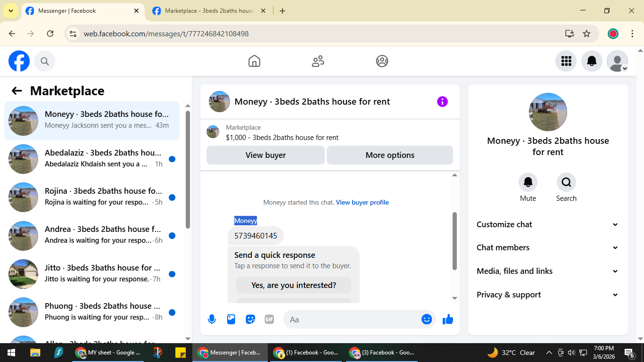This screenshot has height=362, width=644.
Task: Open the tab search dropdown arrow
Action: click(x=10, y=11)
